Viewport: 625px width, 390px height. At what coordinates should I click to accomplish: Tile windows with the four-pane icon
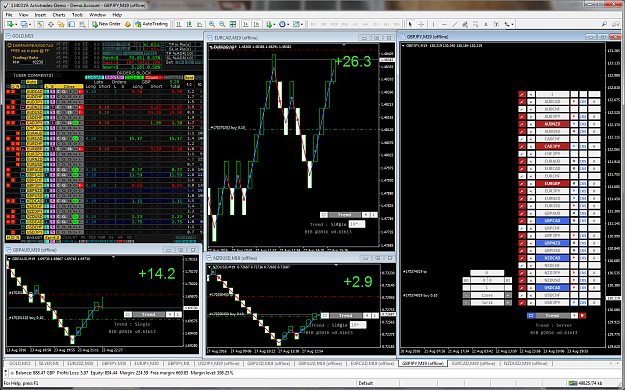[233, 24]
